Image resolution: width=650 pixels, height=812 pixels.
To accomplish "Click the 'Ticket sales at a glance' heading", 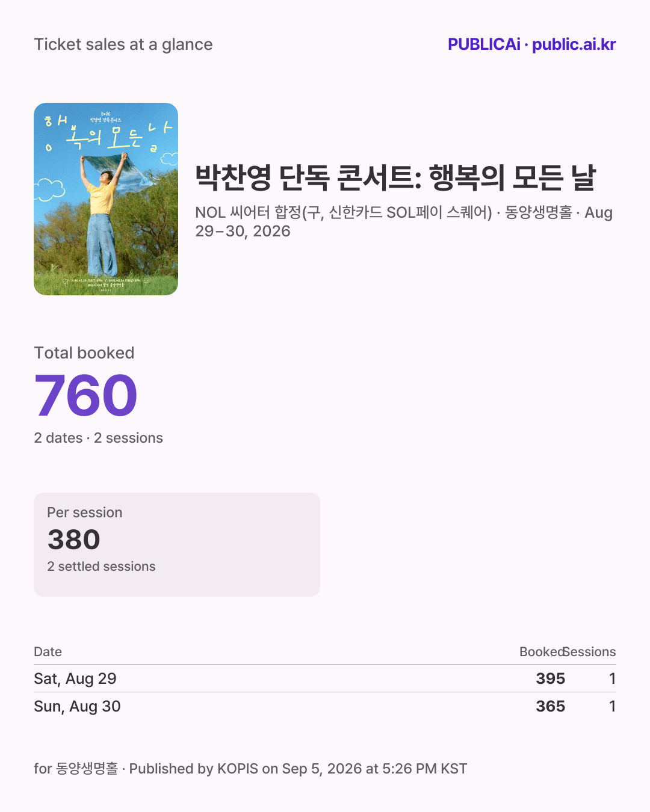I will coord(123,45).
